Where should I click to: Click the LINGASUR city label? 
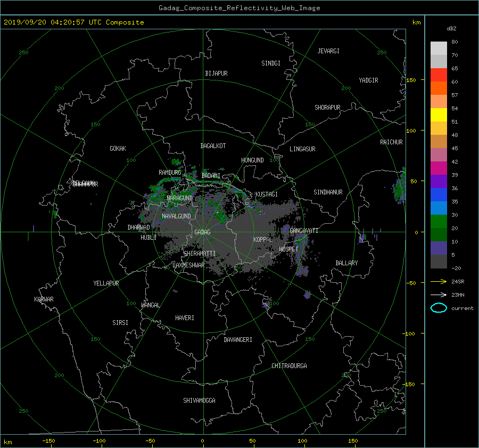pyautogui.click(x=302, y=149)
